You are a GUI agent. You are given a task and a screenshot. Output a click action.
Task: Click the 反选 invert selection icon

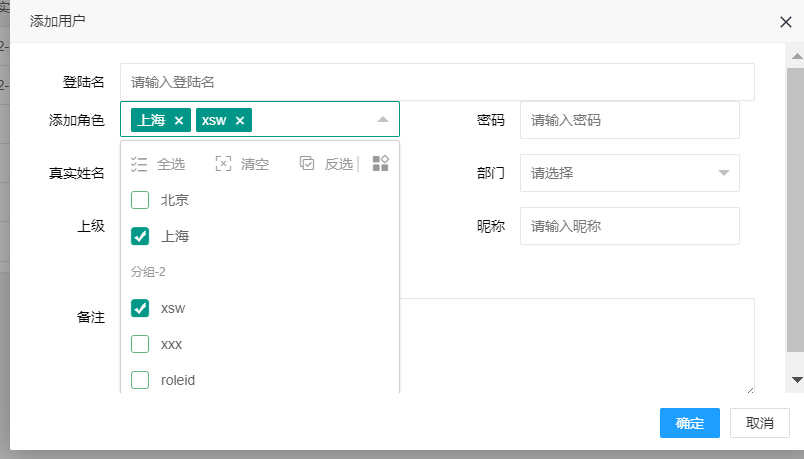[307, 164]
